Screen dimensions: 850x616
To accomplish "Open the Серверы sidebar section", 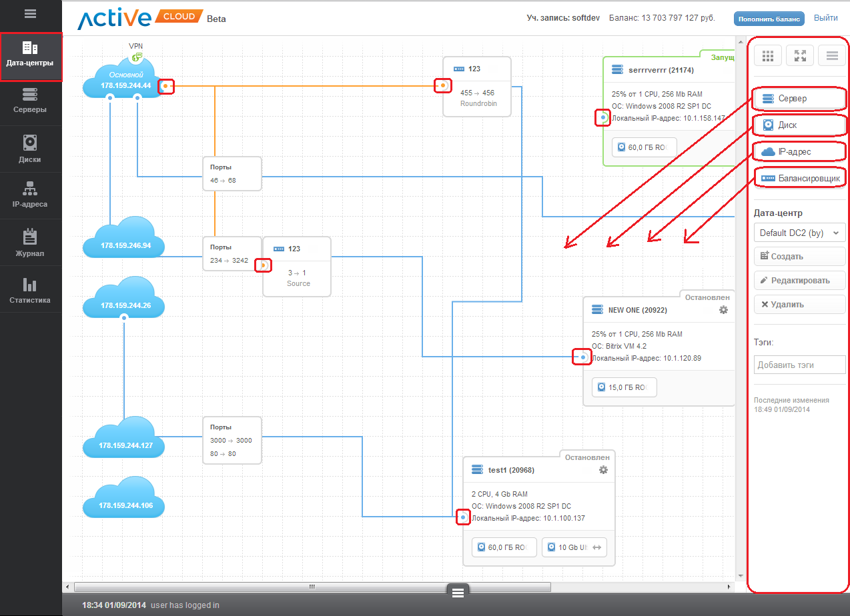I will (30, 101).
